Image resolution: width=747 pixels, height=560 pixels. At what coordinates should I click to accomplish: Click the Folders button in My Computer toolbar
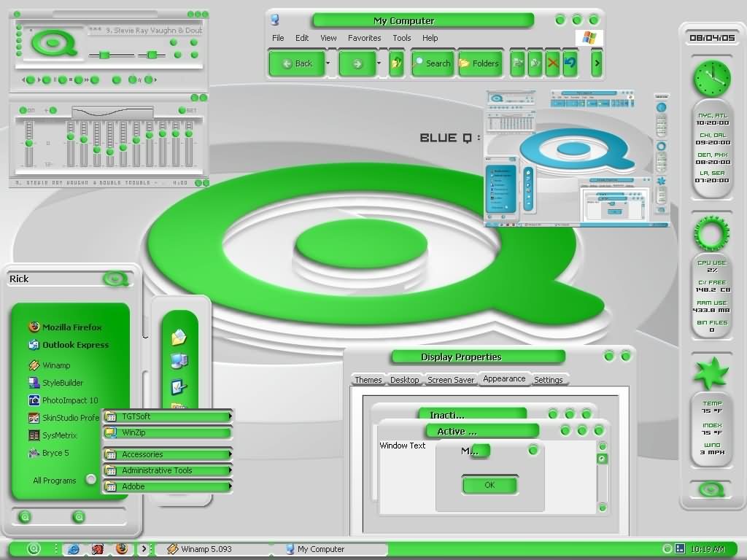[479, 63]
